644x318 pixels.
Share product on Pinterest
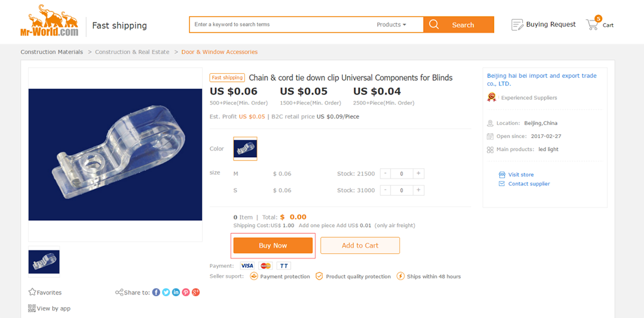185,292
